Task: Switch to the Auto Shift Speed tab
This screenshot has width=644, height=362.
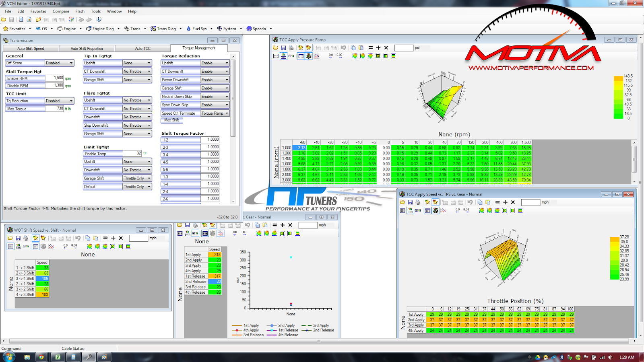Action: pos(31,49)
